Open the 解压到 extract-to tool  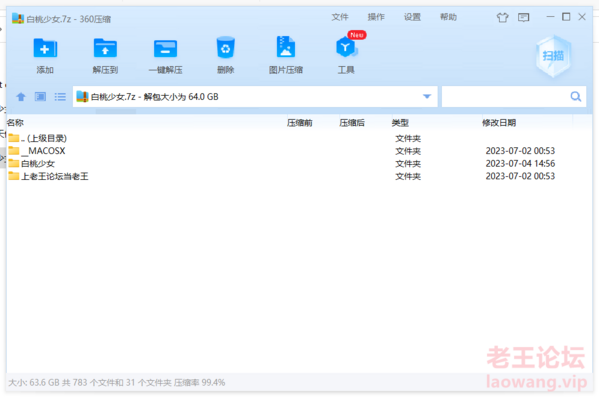pos(105,48)
